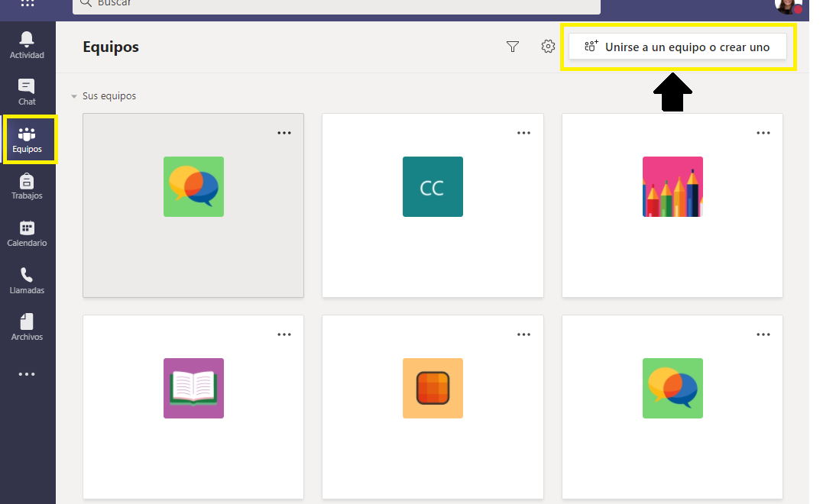836x504 pixels.
Task: Open the orange square team avatar
Action: click(433, 388)
